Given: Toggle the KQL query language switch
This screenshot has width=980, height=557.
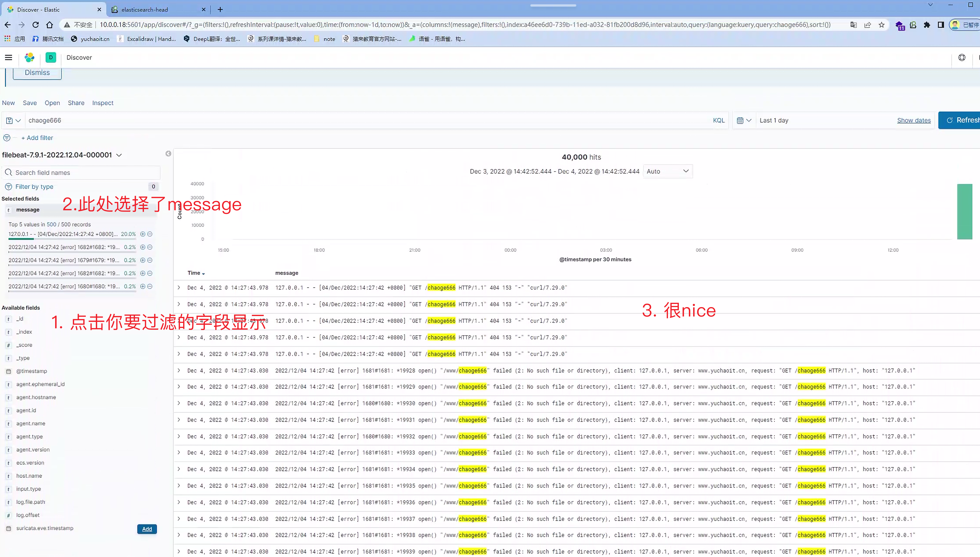Looking at the screenshot, I should (x=718, y=121).
